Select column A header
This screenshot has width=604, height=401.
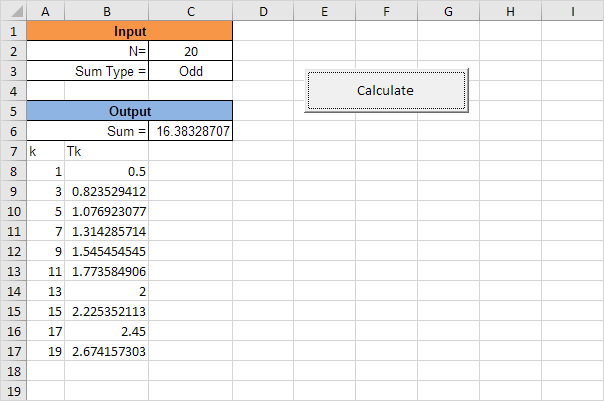45,11
